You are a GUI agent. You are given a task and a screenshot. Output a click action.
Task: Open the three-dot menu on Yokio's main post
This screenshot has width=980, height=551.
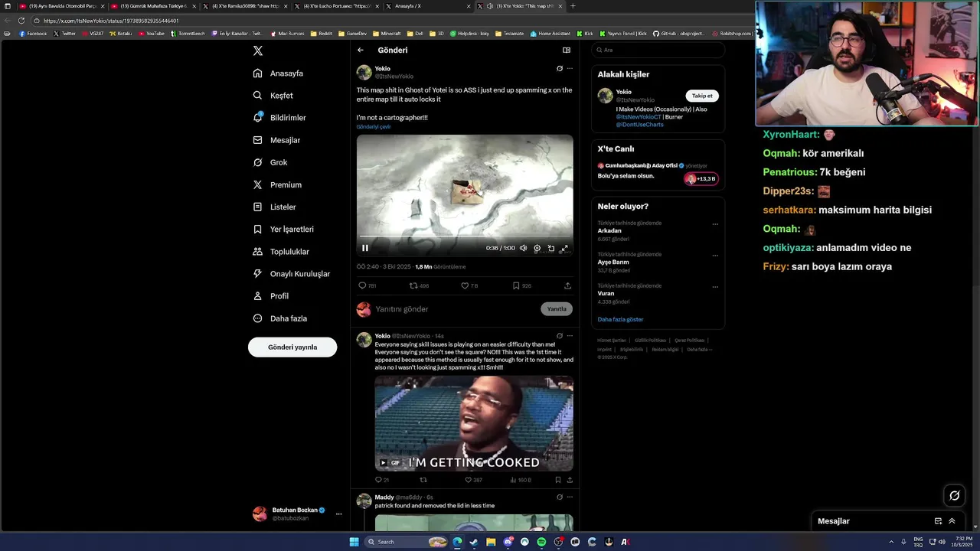click(570, 69)
